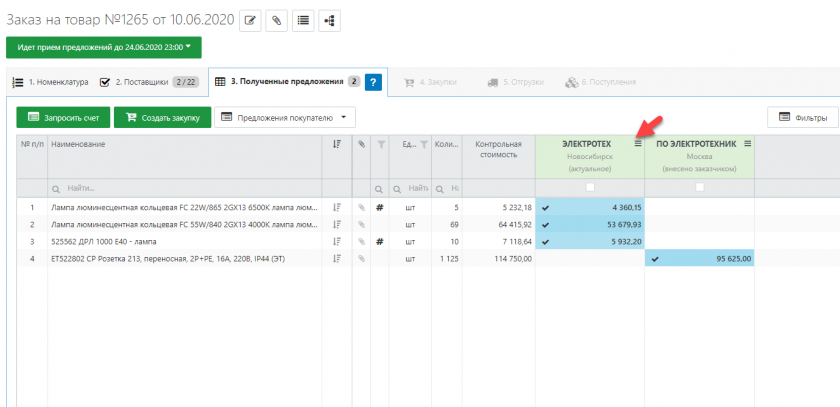Image resolution: width=840 pixels, height=407 pixels.
Task: Open the ПО ЭЛЕКТРОТЕХНИК column menu icon
Action: [747, 144]
